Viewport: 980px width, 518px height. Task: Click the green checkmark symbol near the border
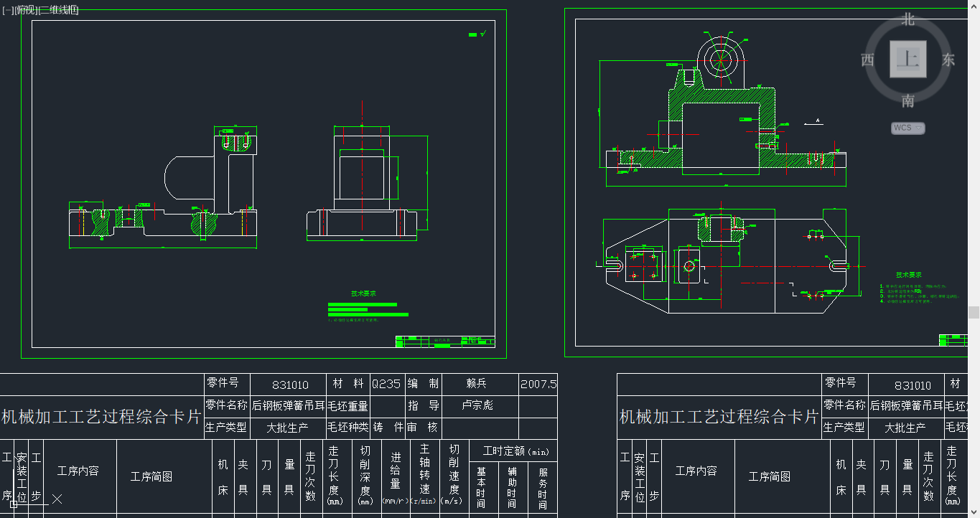[x=482, y=33]
